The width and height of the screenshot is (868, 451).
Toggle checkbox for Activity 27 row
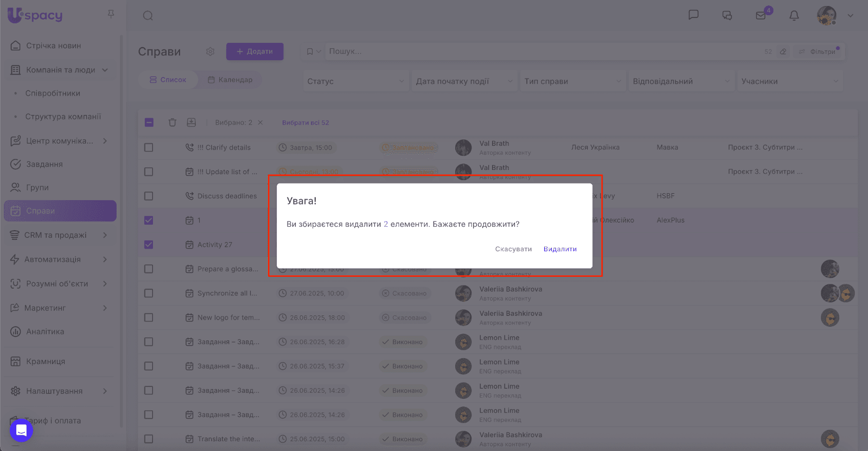click(x=149, y=245)
